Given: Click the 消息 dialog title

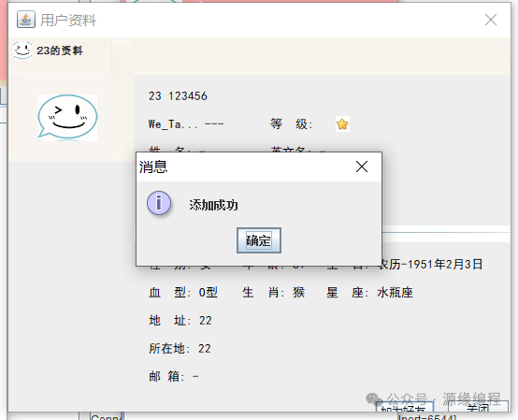Looking at the screenshot, I should point(153,167).
